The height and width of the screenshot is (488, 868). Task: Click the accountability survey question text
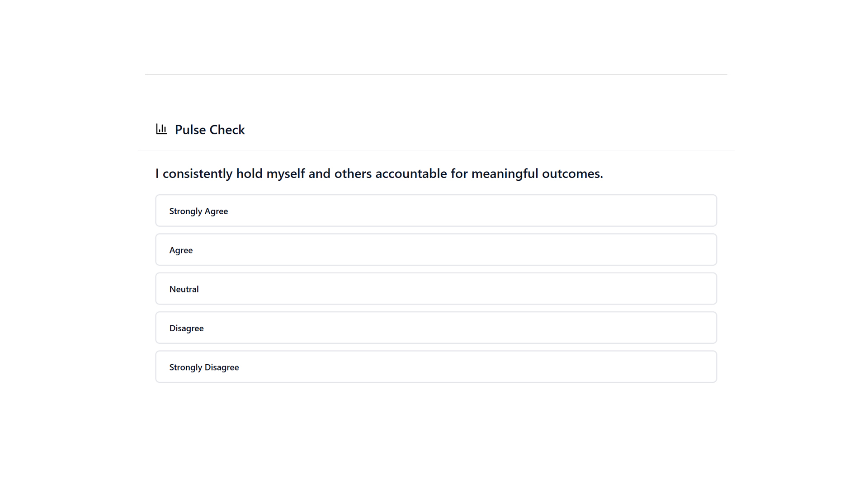tap(379, 174)
